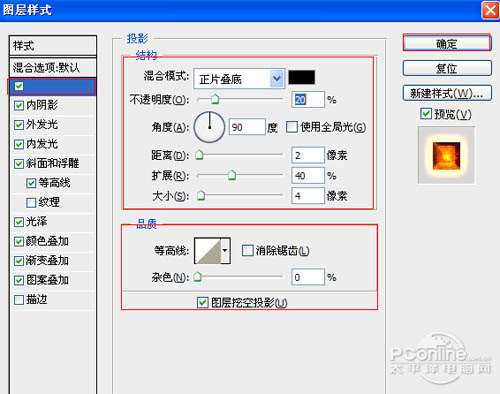Click the 距离 value field

(308, 155)
